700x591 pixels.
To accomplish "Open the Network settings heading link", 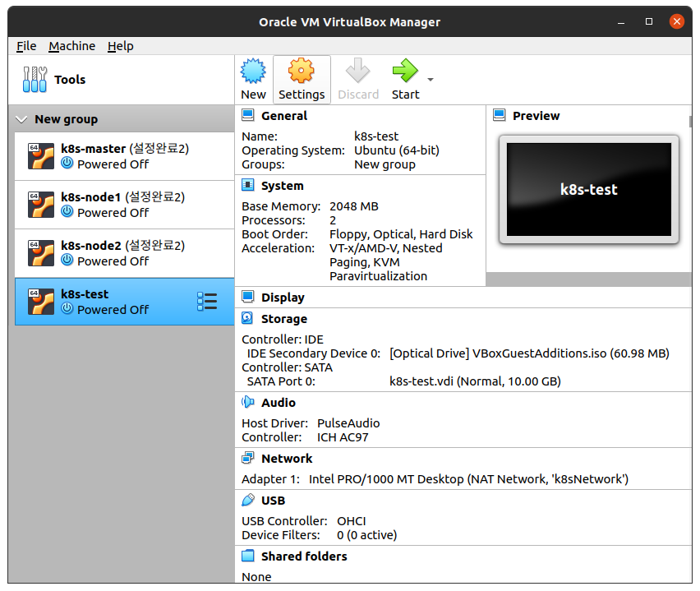I will pos(287,459).
